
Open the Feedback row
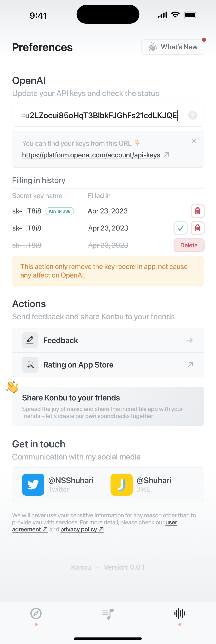pos(108,340)
